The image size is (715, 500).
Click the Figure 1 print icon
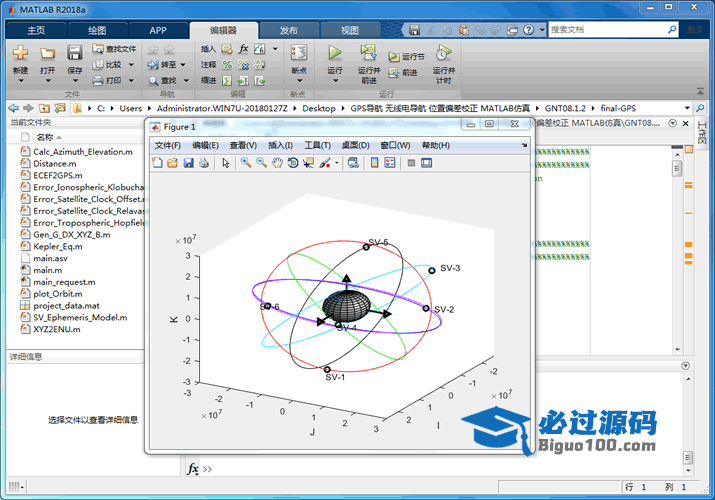click(x=204, y=163)
